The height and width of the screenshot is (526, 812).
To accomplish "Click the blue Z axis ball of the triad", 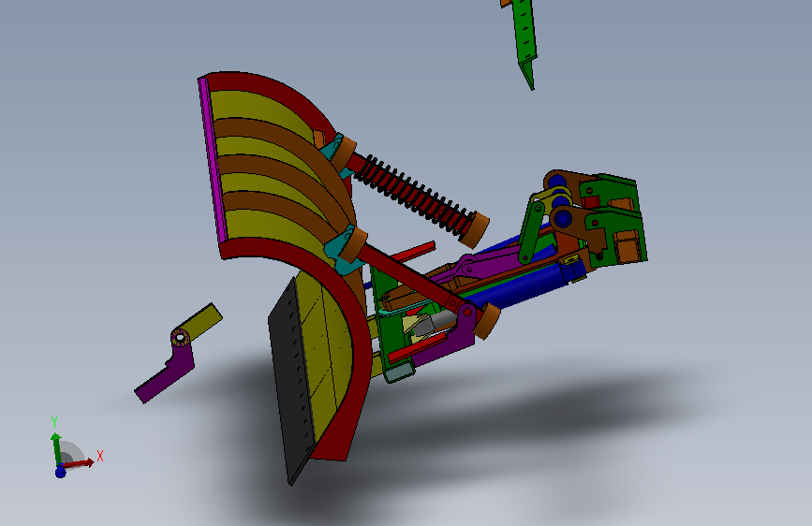I will click(60, 471).
